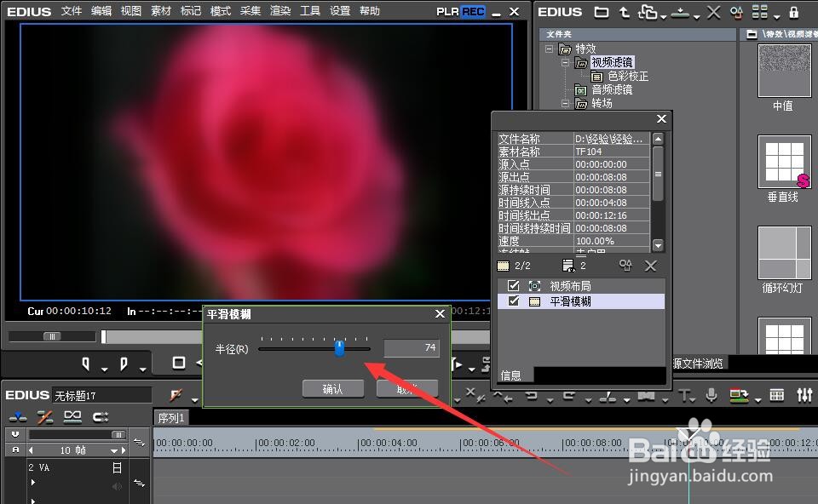The image size is (818, 504).
Task: Click the radius value field showing 74
Action: 412,347
